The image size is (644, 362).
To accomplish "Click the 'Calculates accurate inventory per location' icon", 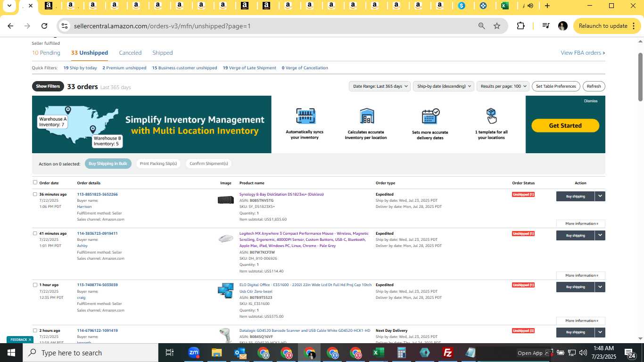I will coord(366,116).
